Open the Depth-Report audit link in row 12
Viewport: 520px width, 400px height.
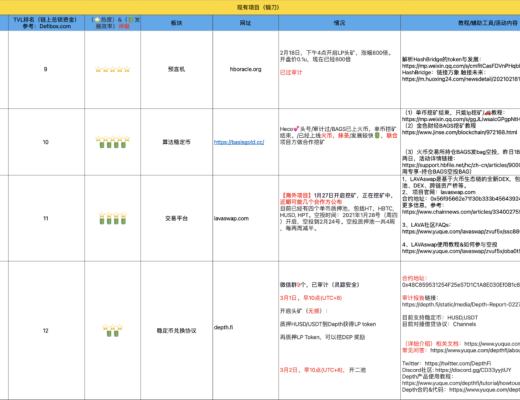coord(461,304)
